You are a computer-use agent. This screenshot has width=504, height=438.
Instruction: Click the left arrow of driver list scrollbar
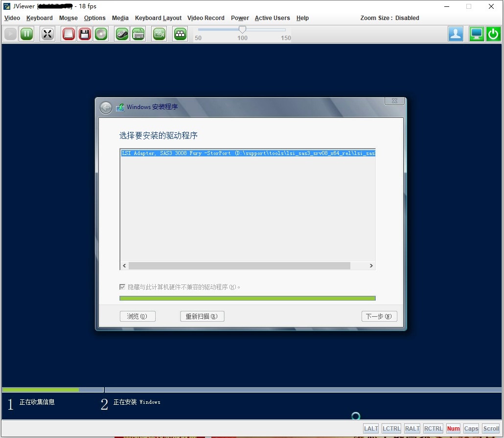[124, 266]
